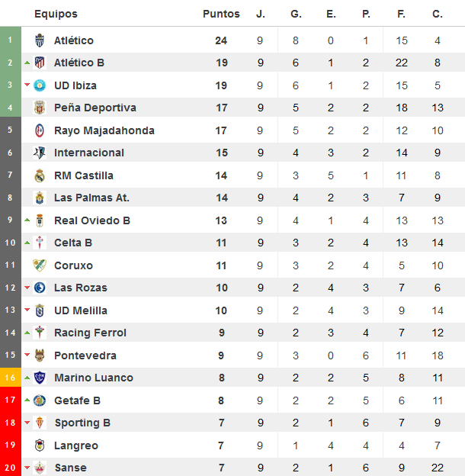Click the Equipos column header
This screenshot has height=476, width=465.
coord(56,14)
